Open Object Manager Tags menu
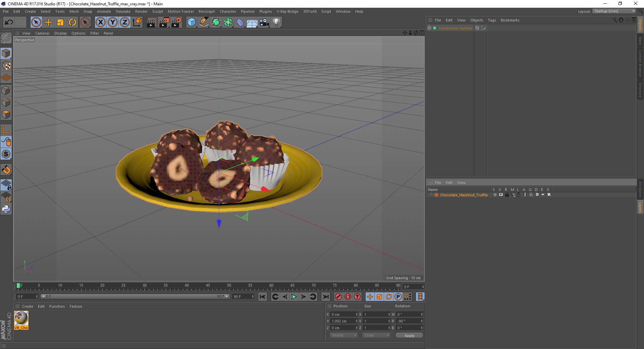Screen dimensions: 644x349 [492, 20]
